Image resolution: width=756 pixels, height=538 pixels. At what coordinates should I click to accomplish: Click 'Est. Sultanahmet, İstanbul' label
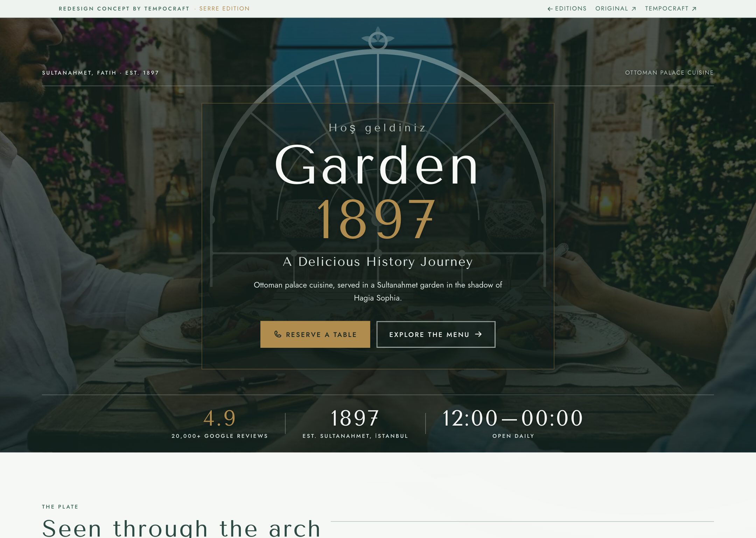pyautogui.click(x=355, y=436)
